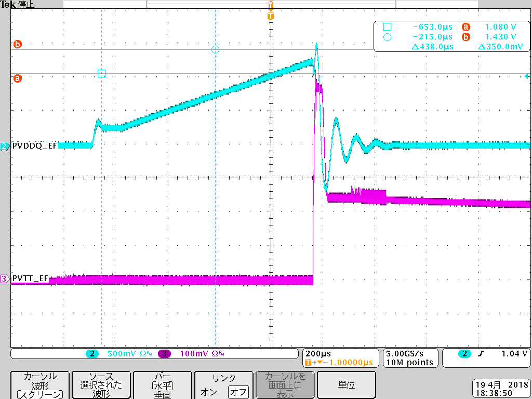The image size is (532, 399).
Task: Click the 500mV channel 2 scale text
Action: coord(122,353)
